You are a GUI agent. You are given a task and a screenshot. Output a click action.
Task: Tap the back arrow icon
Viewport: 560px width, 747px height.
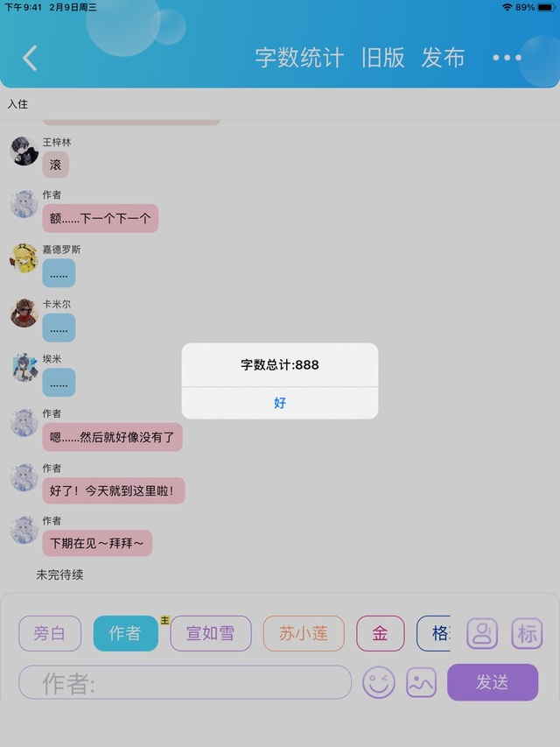pyautogui.click(x=30, y=58)
